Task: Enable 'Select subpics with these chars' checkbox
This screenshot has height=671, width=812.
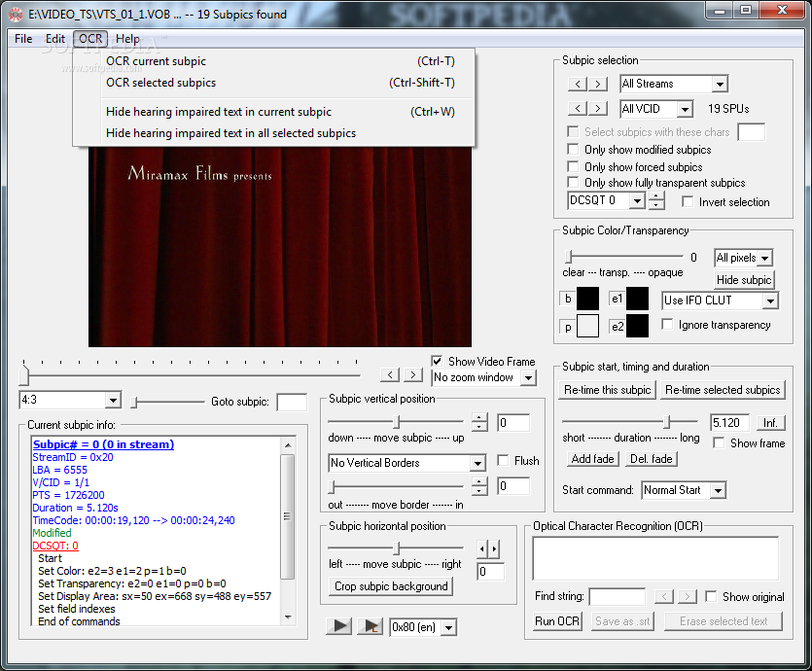Action: click(x=573, y=131)
